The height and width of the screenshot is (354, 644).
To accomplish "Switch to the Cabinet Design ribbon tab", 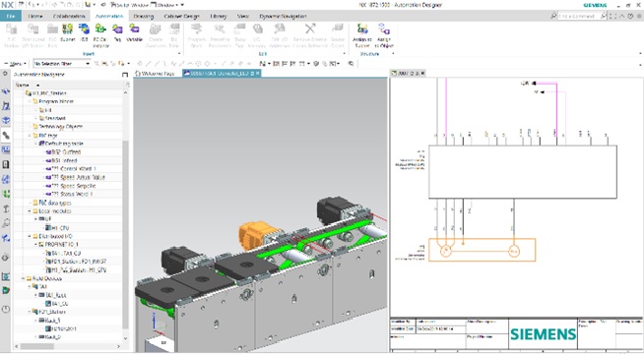I will pos(181,16).
